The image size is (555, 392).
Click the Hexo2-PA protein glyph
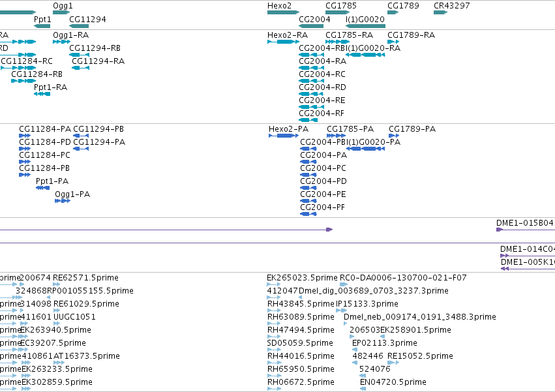tap(284, 136)
